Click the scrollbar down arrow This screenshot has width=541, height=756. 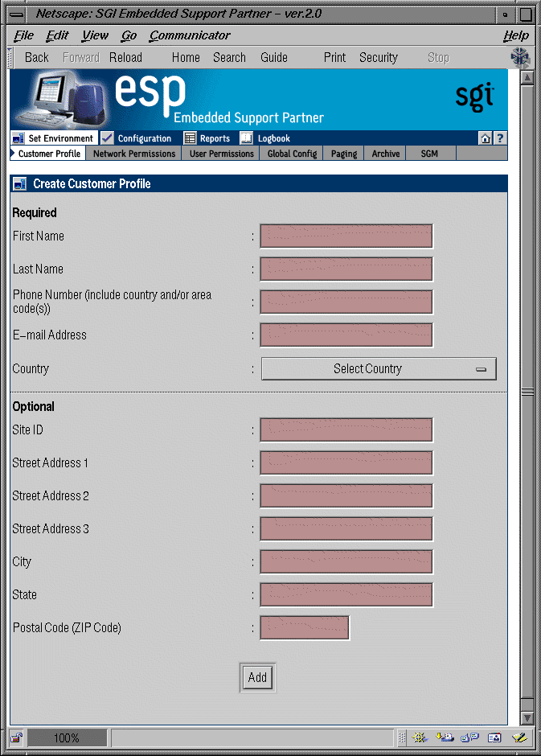coord(527,718)
